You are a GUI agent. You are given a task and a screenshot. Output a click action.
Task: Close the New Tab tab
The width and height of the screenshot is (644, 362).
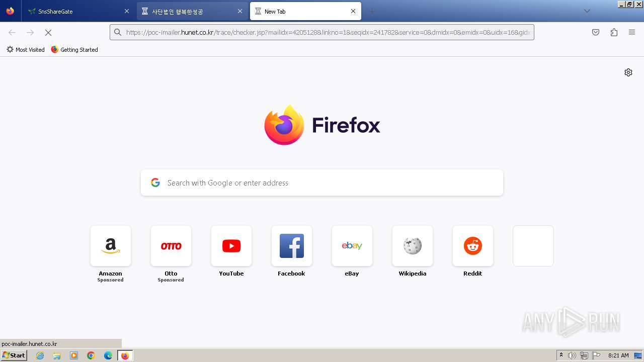[x=353, y=11]
